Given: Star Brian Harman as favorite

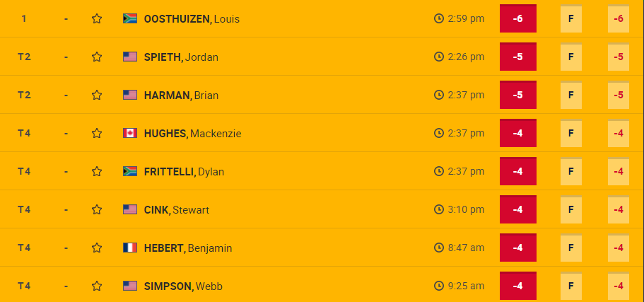Looking at the screenshot, I should 97,95.
